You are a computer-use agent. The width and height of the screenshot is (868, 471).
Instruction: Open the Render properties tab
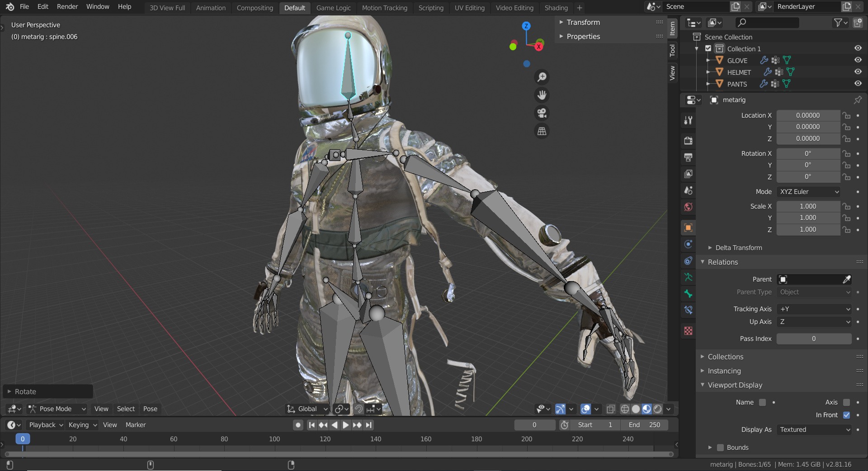tap(688, 140)
